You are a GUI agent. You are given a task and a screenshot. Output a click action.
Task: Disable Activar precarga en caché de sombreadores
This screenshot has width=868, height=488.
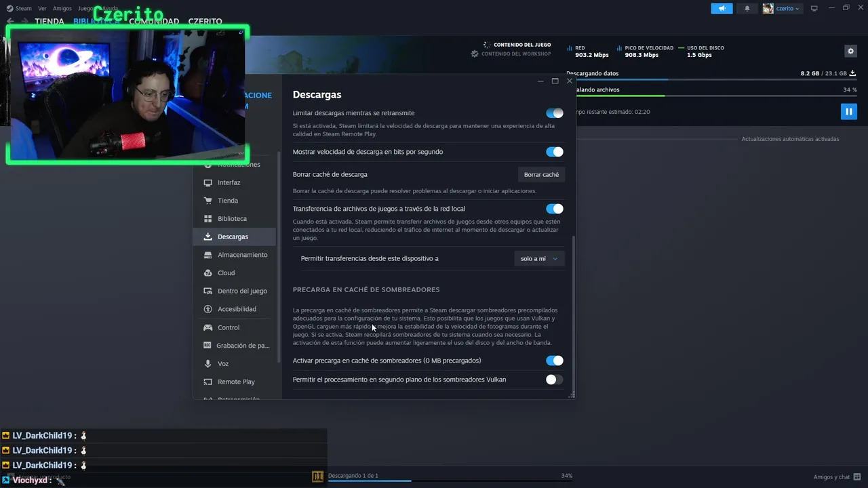554,361
